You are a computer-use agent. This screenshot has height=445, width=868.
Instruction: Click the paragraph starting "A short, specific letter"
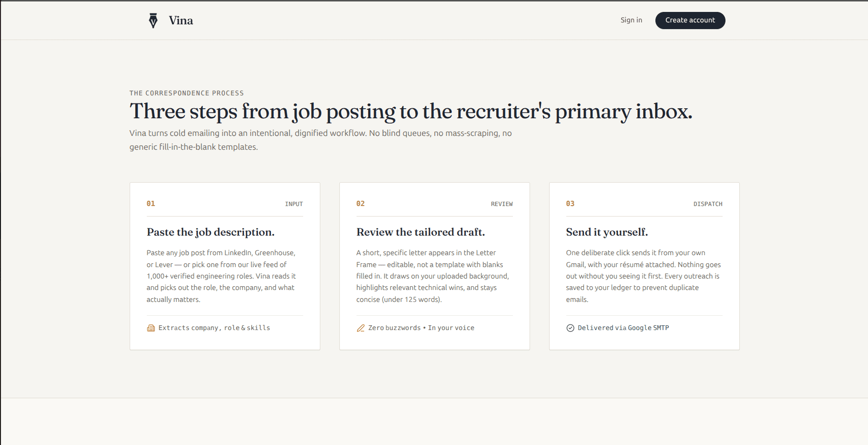tap(433, 276)
